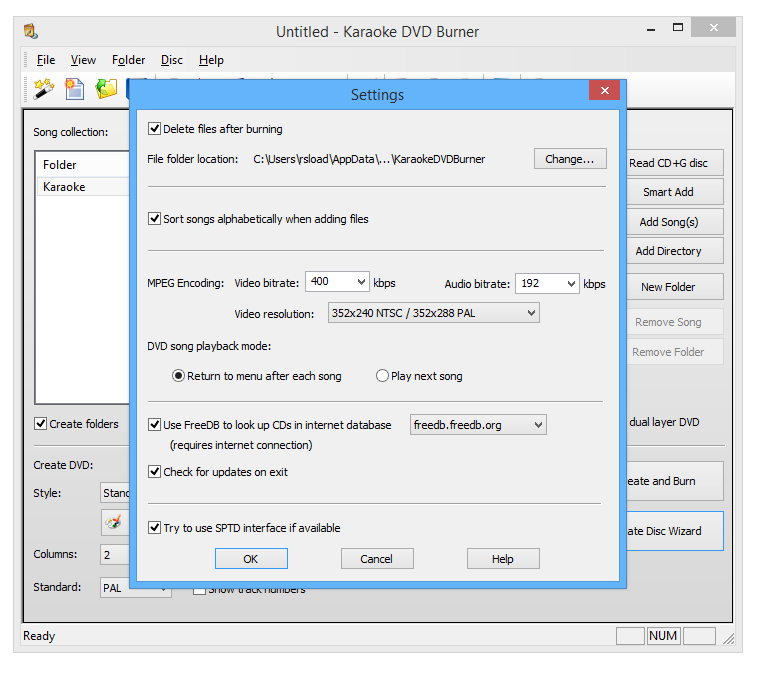Minimize the Karaoke DVD Burner window

[651, 30]
